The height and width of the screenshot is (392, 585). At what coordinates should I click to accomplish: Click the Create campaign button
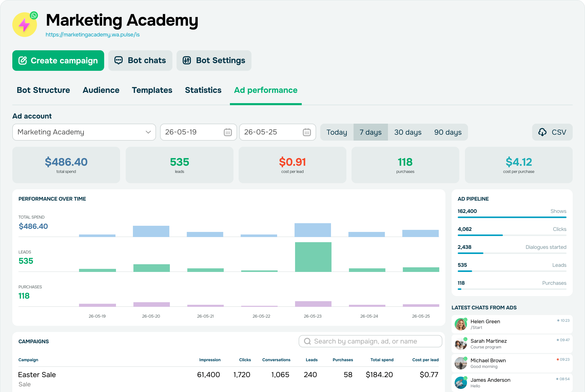click(58, 61)
